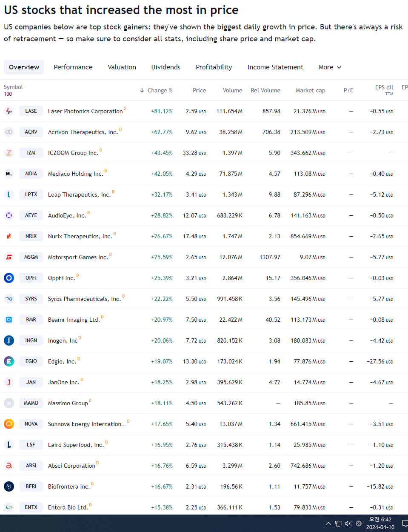Screen dimensions: 408x532
Task: Open the notification center icon
Action: point(405,523)
